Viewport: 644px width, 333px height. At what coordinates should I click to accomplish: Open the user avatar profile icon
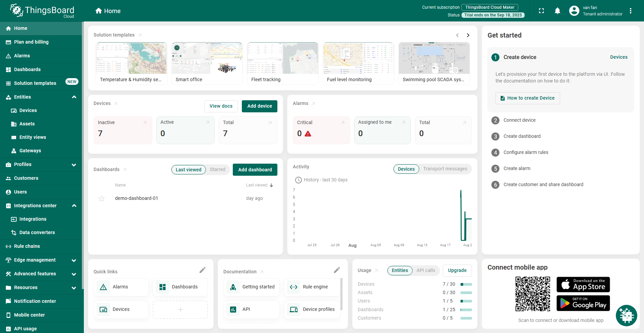point(574,11)
